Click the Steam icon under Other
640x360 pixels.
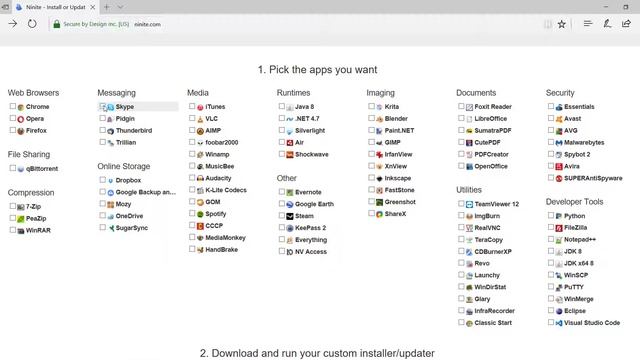coord(290,216)
